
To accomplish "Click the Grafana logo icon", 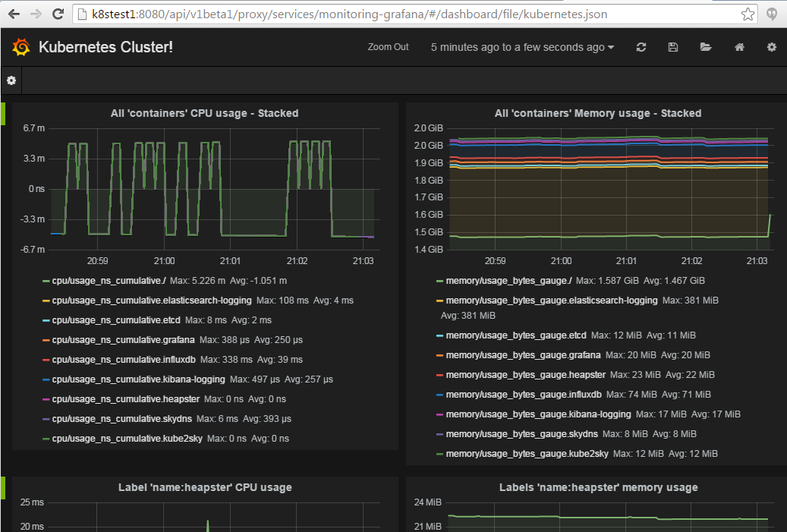I will (x=21, y=47).
